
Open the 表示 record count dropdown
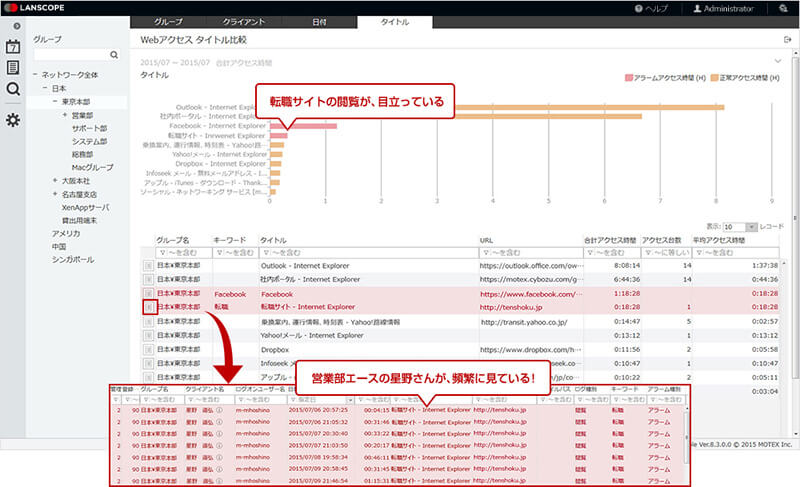tap(752, 227)
